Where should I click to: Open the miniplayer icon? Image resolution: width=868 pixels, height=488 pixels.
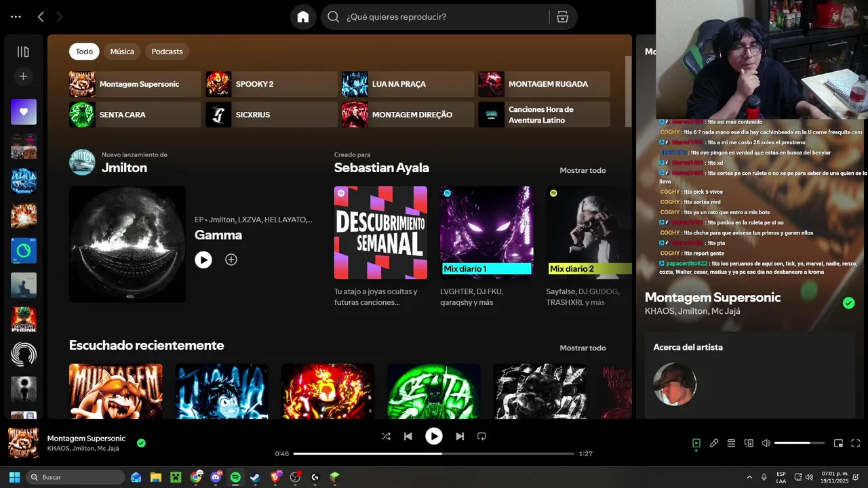click(838, 443)
